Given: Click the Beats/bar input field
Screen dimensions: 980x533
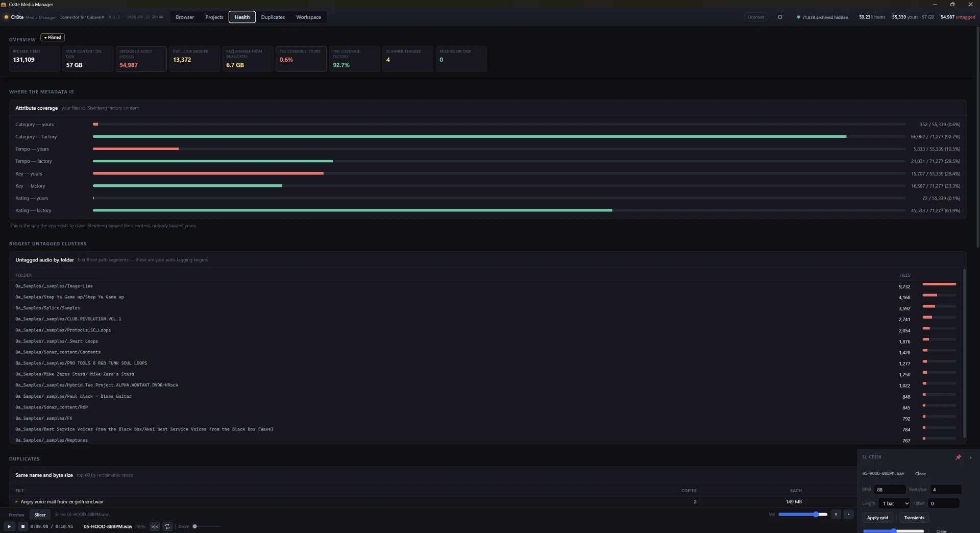Looking at the screenshot, I should coord(946,490).
